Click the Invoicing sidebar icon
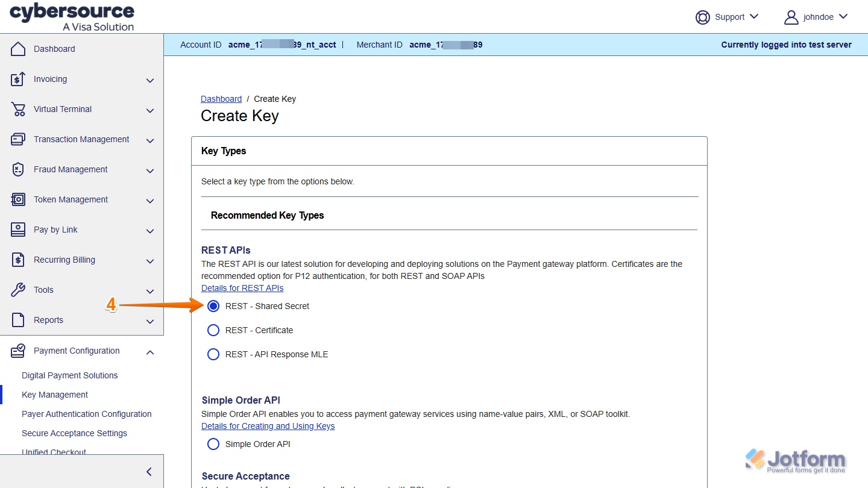Viewport: 868px width, 488px height. (x=18, y=79)
